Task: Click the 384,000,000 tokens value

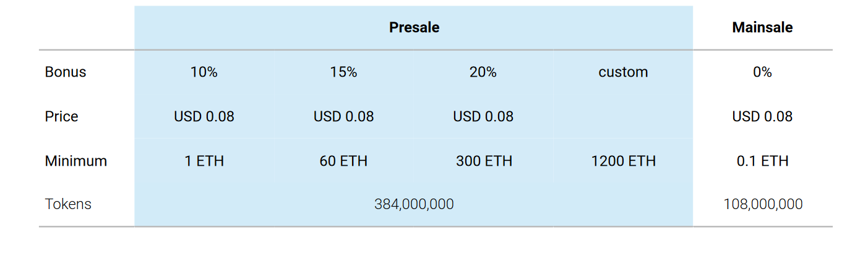Action: [x=414, y=204]
